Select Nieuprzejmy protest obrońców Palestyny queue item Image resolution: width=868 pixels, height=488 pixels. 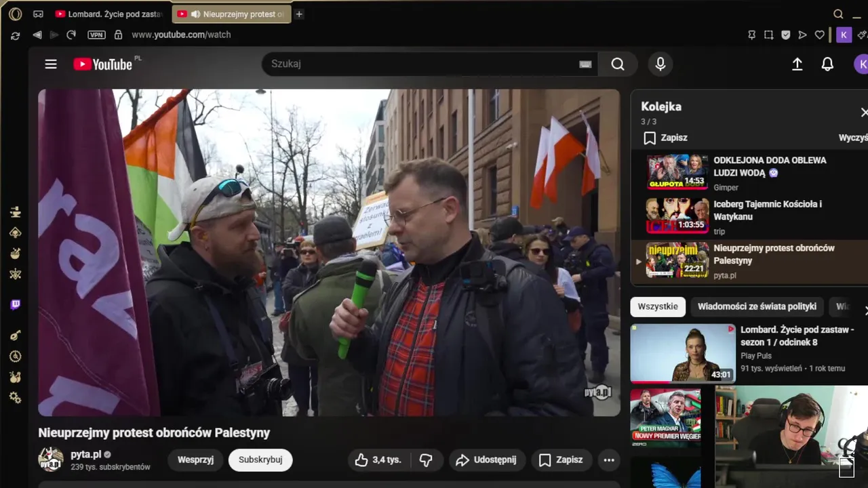pyautogui.click(x=749, y=262)
